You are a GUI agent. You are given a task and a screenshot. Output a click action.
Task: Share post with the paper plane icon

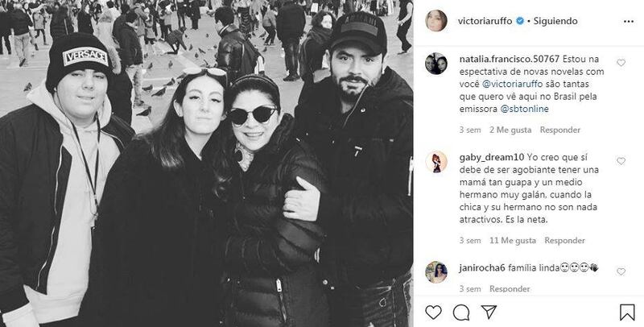[x=489, y=313]
